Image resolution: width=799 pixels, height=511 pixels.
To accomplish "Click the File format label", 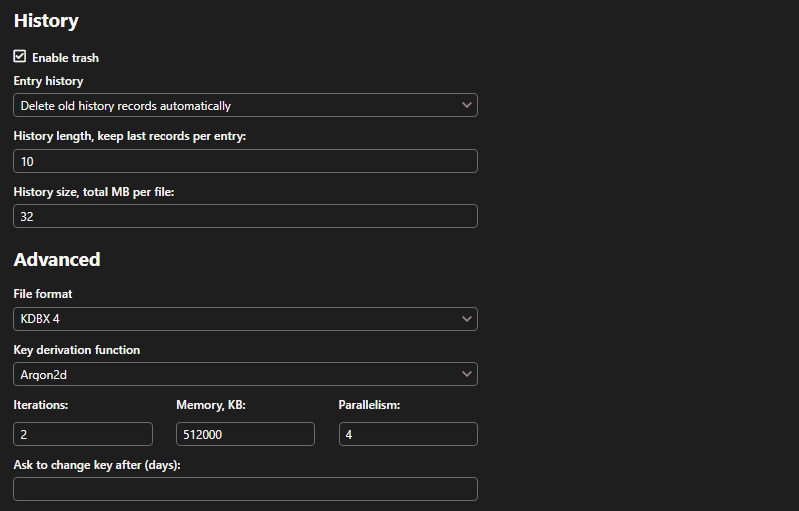I will [43, 294].
